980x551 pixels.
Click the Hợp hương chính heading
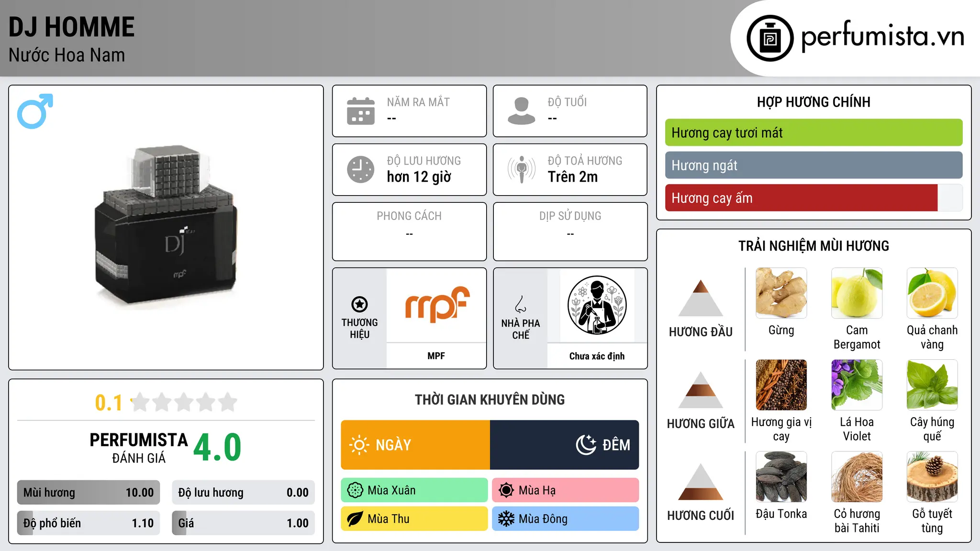(813, 102)
